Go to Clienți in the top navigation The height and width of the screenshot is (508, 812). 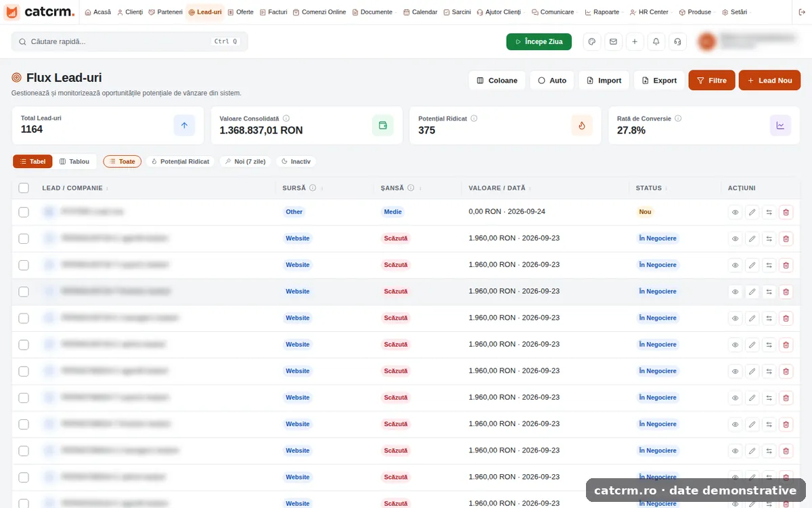tap(130, 12)
